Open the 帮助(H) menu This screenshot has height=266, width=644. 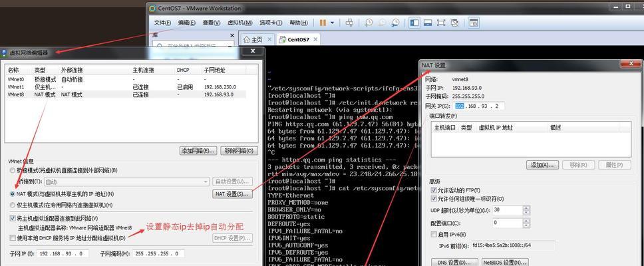click(299, 23)
